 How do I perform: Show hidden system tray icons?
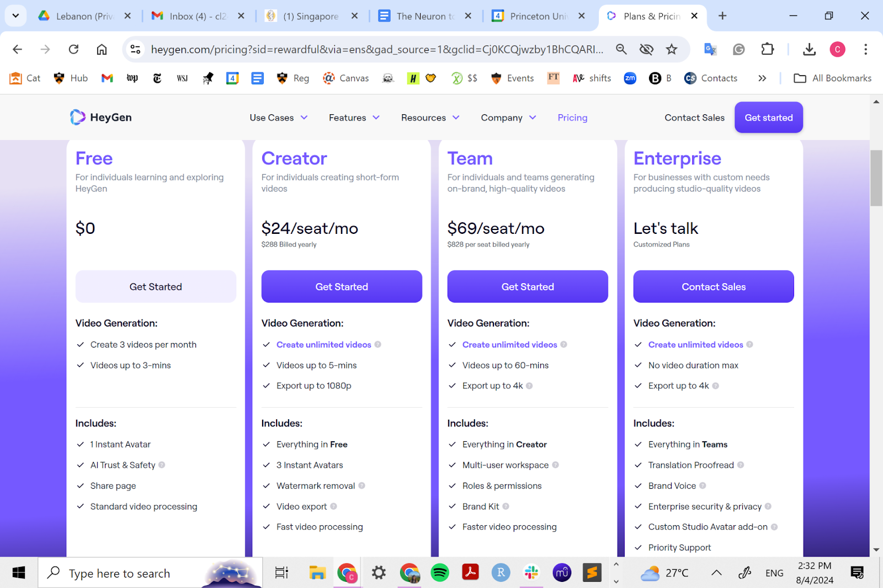pyautogui.click(x=716, y=573)
